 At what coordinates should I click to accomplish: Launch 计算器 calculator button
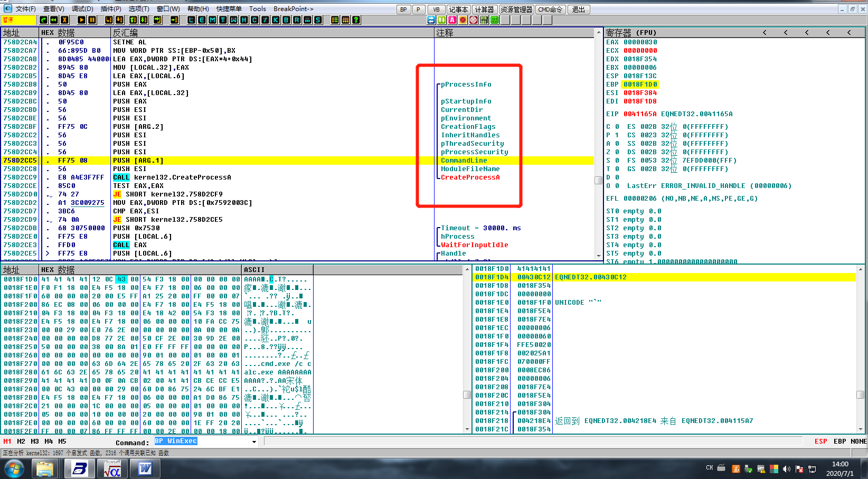pyautogui.click(x=484, y=10)
